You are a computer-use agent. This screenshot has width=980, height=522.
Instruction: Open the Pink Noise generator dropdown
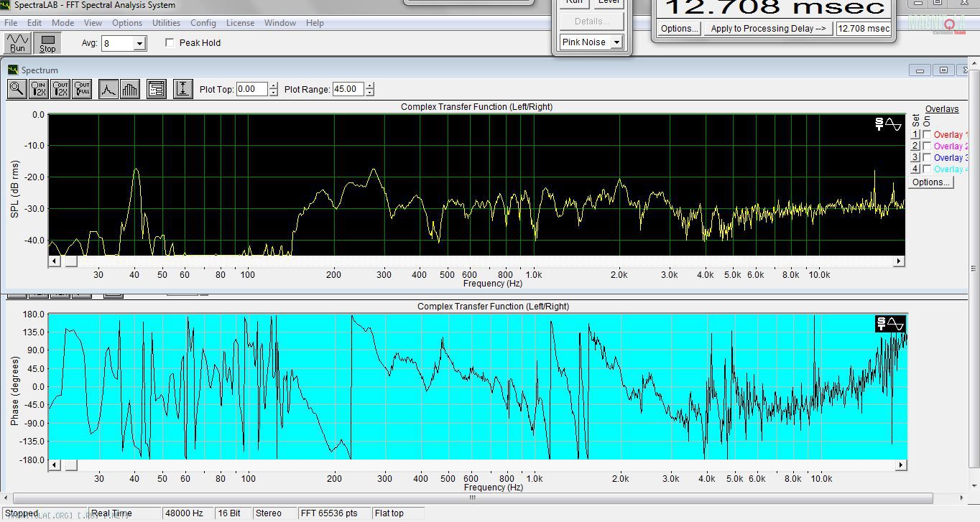point(616,42)
